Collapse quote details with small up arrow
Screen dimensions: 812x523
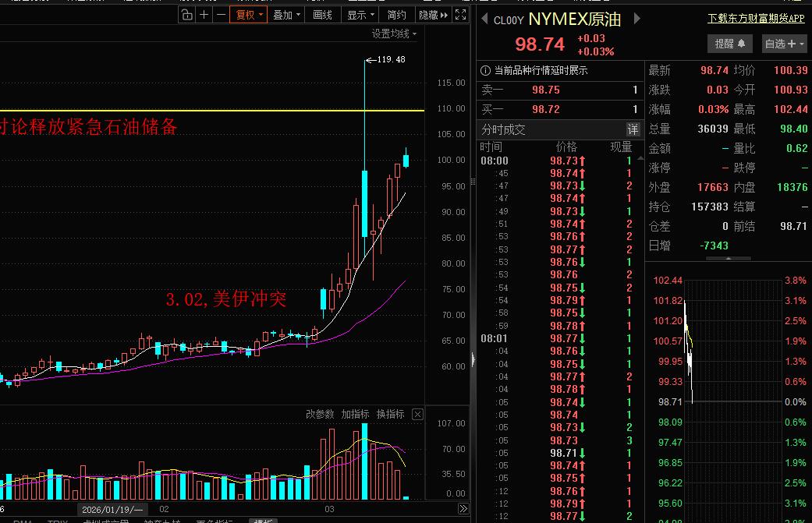click(x=728, y=258)
